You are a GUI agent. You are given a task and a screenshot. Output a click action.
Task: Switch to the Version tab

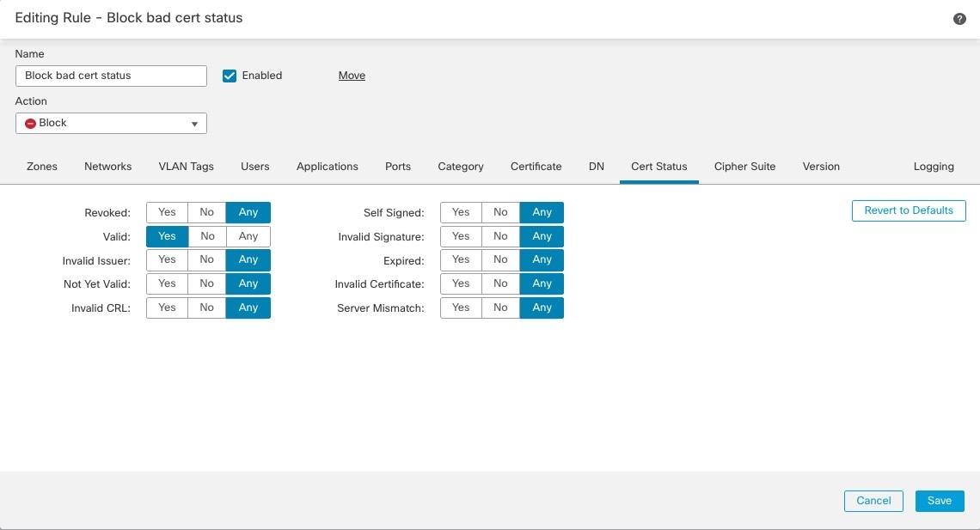(x=821, y=167)
